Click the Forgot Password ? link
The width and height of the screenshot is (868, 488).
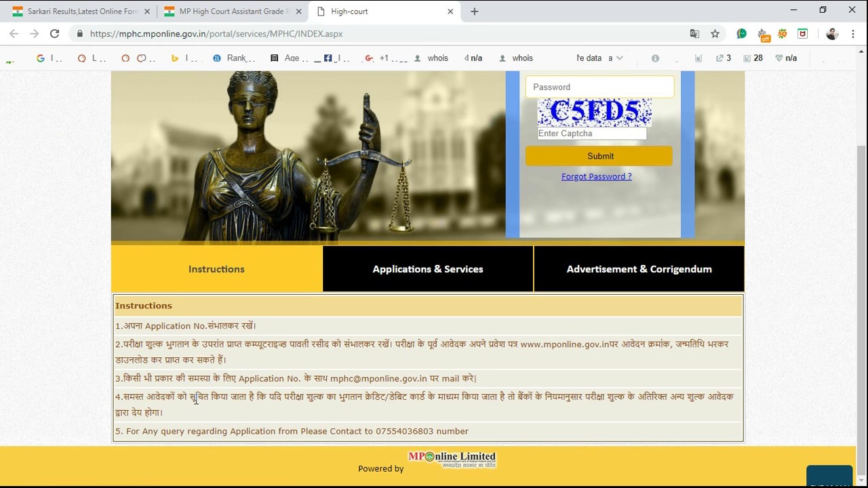[x=597, y=176]
